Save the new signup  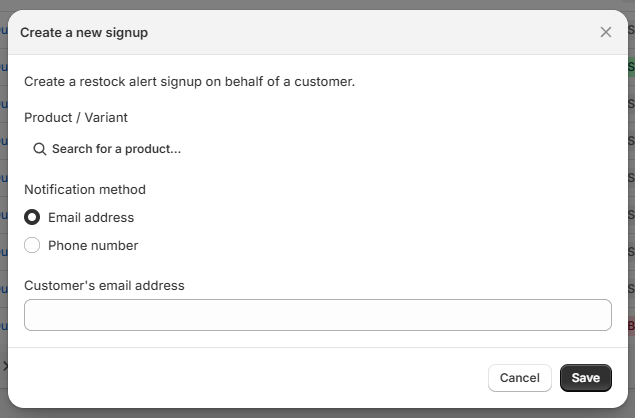[x=585, y=378]
